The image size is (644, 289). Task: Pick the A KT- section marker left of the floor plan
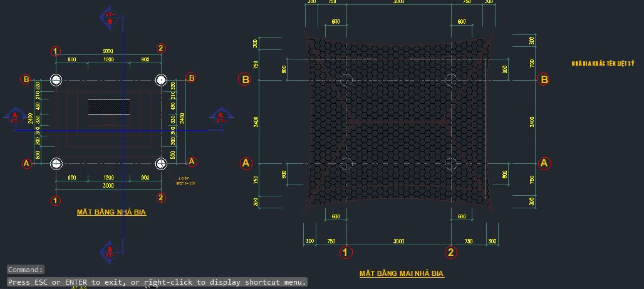click(16, 117)
